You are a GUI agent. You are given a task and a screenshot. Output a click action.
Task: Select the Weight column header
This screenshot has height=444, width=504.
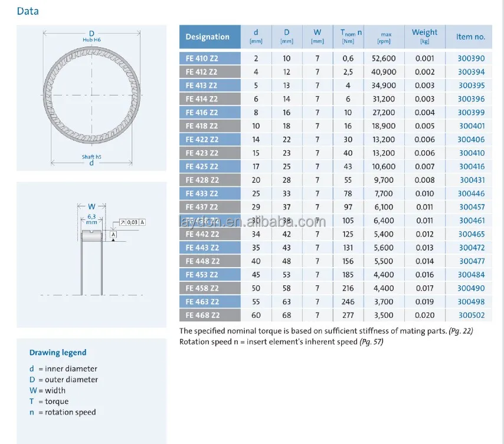click(424, 36)
